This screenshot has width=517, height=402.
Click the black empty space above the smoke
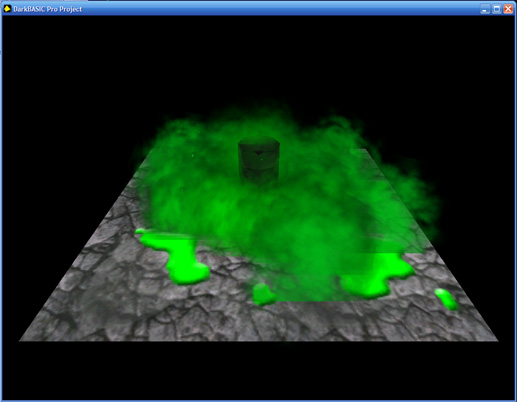point(258,57)
